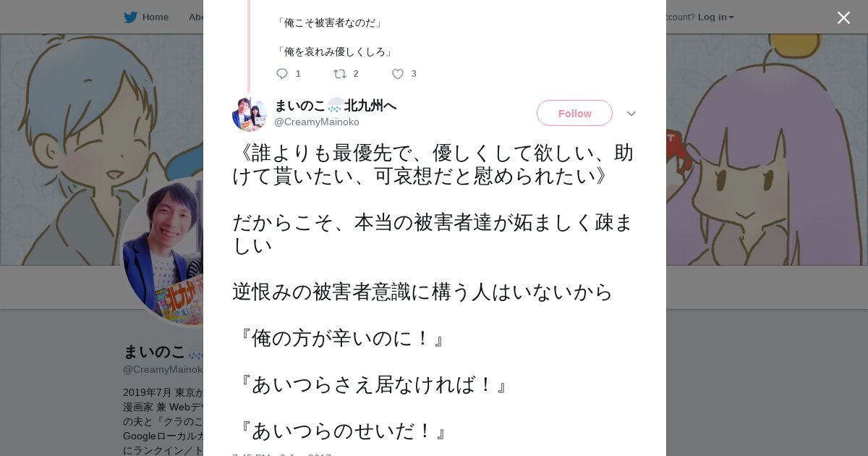Click the reply icon on parent tweet
Image resolution: width=868 pixels, height=456 pixels.
pyautogui.click(x=282, y=74)
